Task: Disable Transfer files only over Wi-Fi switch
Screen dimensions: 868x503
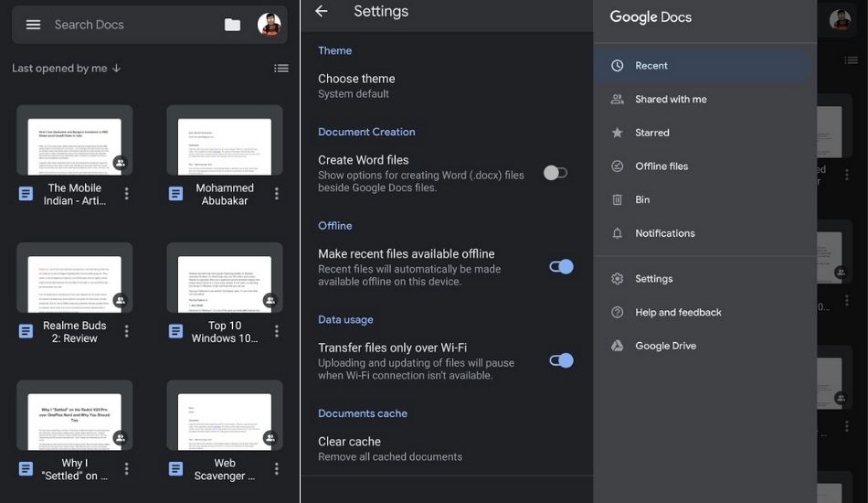Action: click(x=561, y=360)
